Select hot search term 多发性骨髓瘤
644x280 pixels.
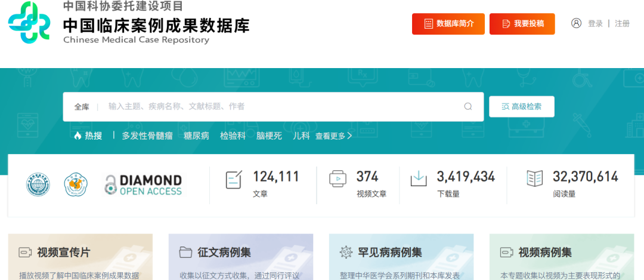tap(147, 136)
